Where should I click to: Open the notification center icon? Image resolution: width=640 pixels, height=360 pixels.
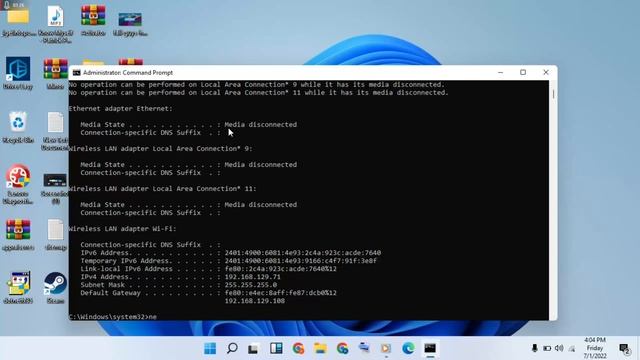click(624, 349)
